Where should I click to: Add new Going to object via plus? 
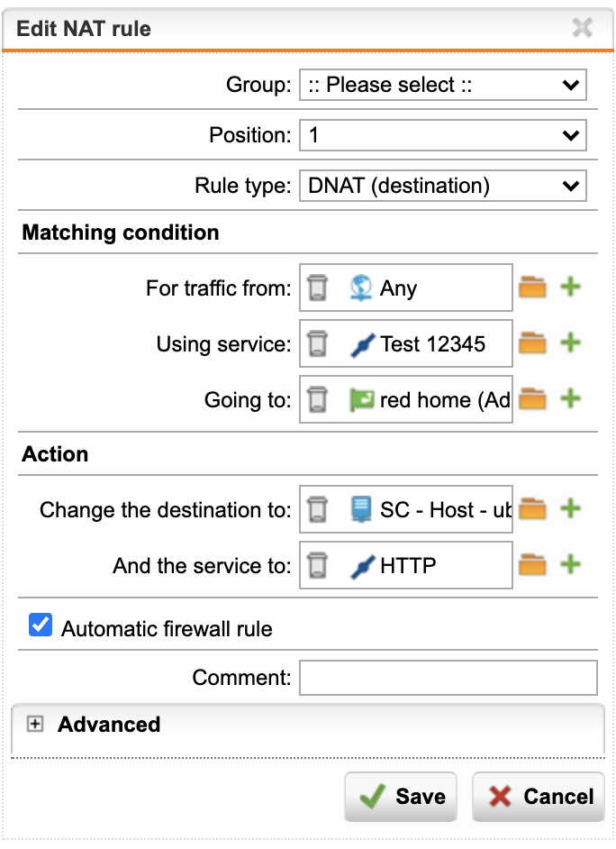(571, 399)
